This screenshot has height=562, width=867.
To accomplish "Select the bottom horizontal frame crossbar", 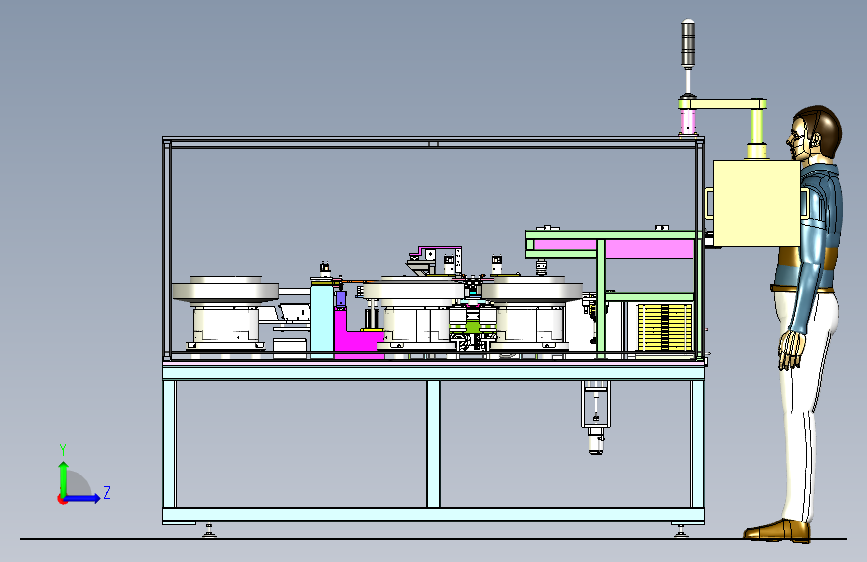I will click(433, 516).
